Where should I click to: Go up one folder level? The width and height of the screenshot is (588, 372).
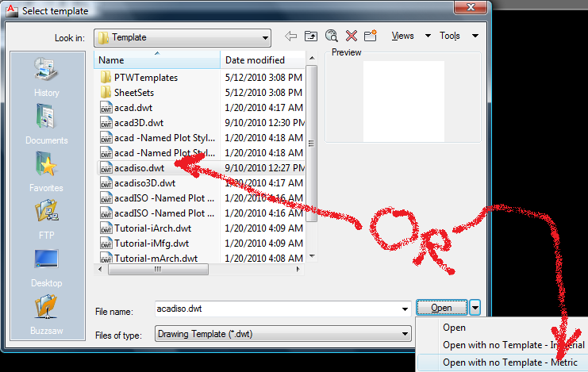[311, 36]
